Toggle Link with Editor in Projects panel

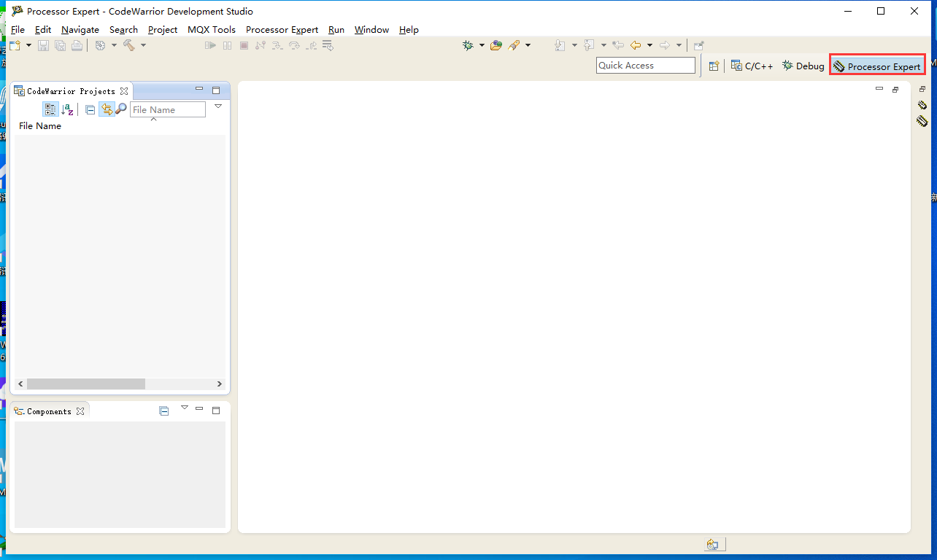pos(107,109)
